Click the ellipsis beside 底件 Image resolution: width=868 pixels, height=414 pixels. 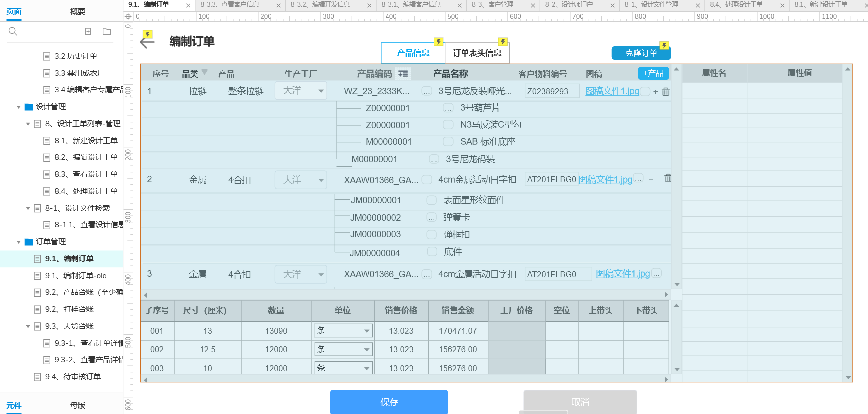[432, 252]
